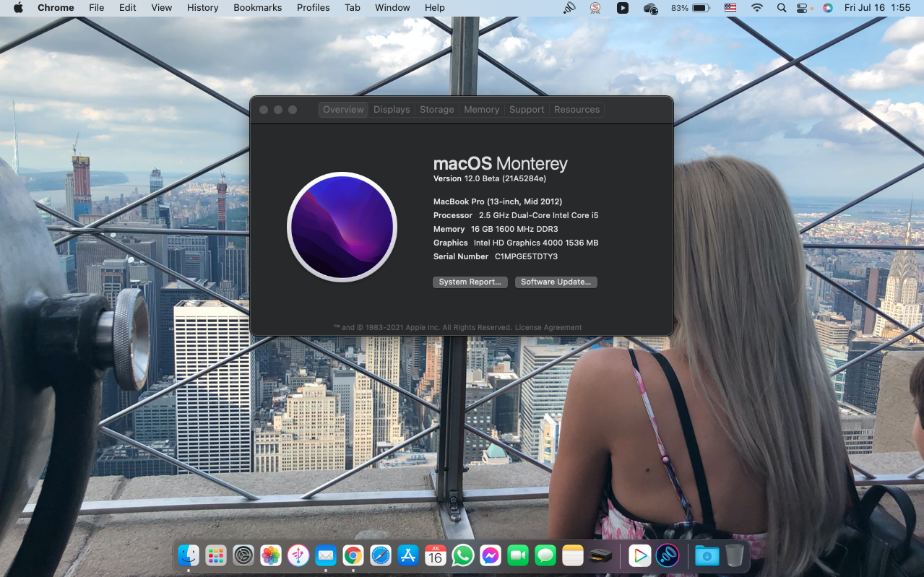This screenshot has width=924, height=577.
Task: Open the printer icon in the Dock
Action: click(600, 555)
